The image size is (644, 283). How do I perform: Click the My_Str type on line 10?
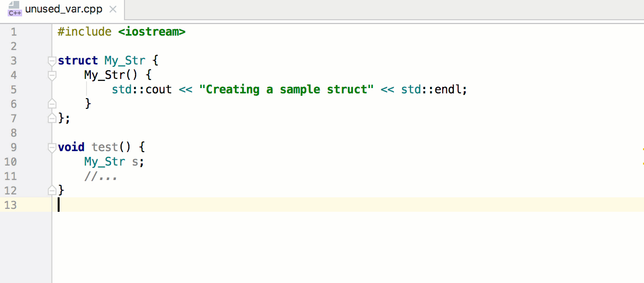(x=105, y=162)
